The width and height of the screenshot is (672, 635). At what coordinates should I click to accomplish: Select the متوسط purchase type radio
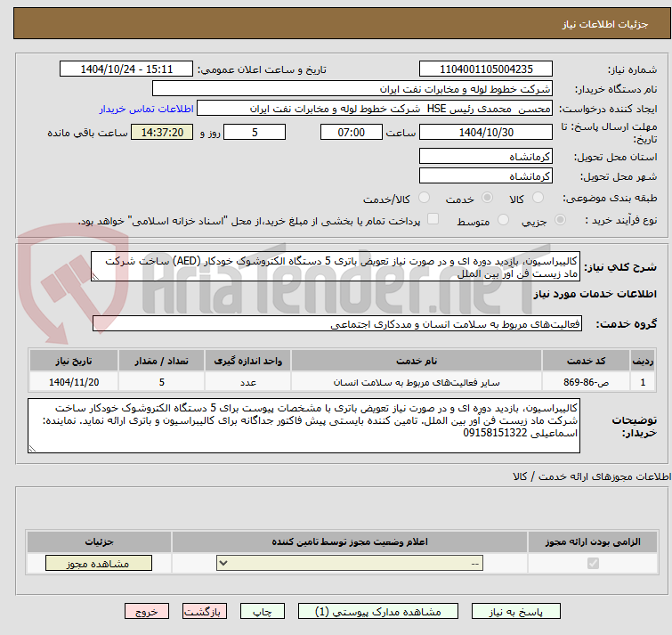pos(503,220)
